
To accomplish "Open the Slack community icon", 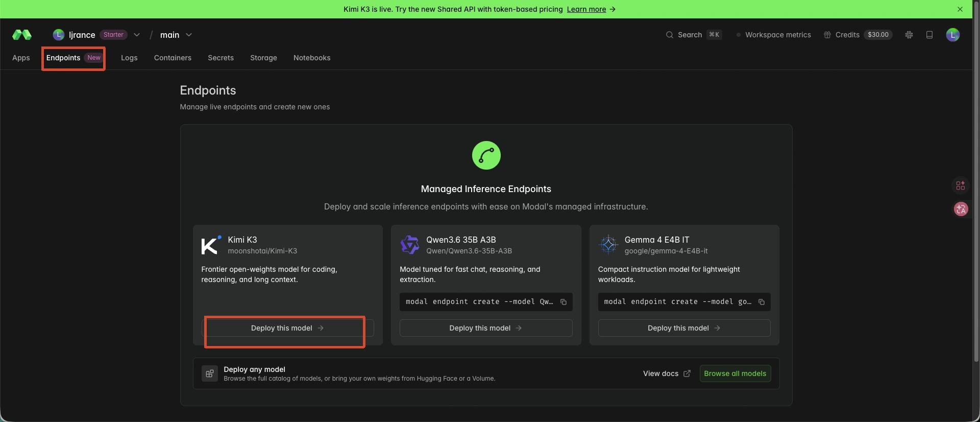I will click(909, 35).
